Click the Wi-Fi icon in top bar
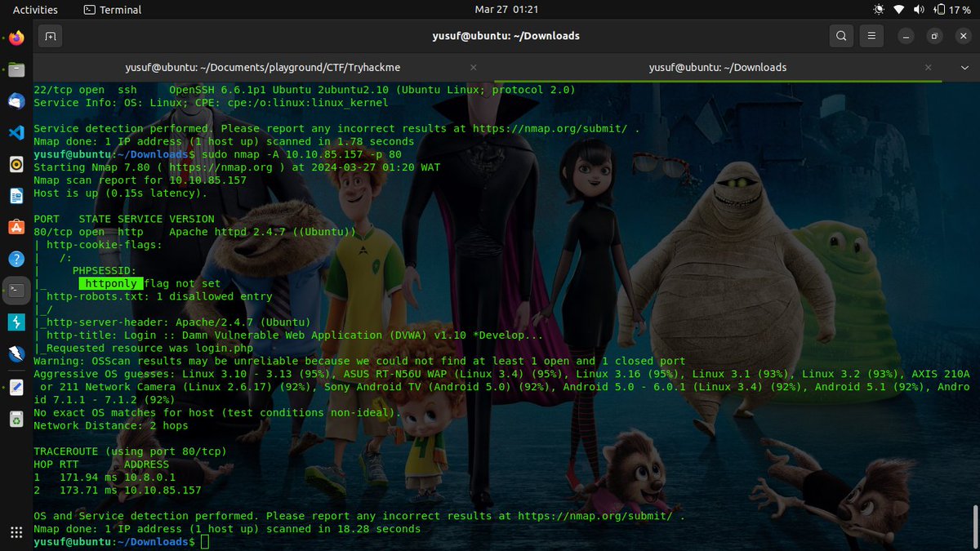This screenshot has height=551, width=980. point(899,10)
